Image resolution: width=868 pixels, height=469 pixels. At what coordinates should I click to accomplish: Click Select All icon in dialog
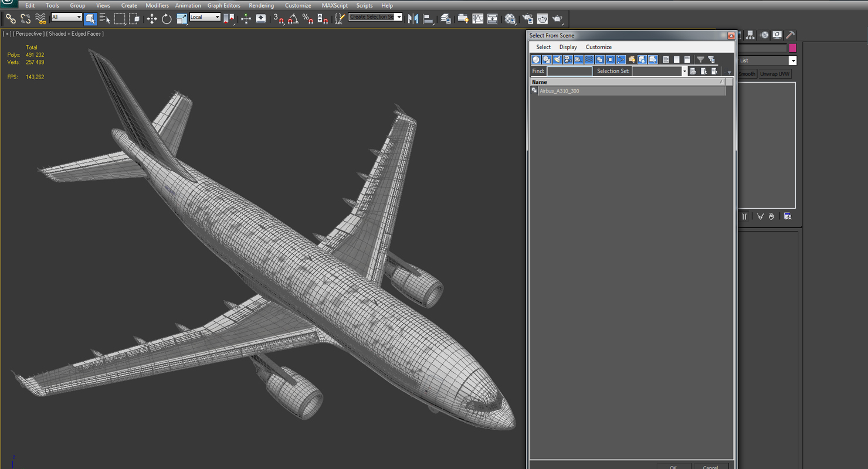pos(666,59)
